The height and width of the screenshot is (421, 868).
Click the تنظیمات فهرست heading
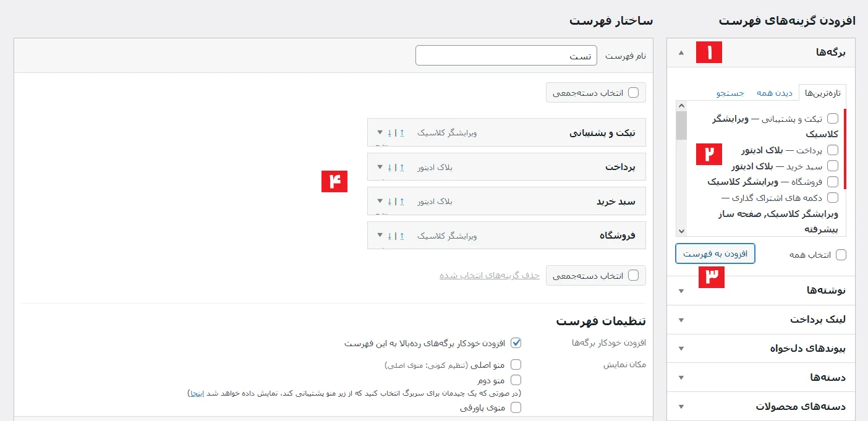[x=601, y=321]
